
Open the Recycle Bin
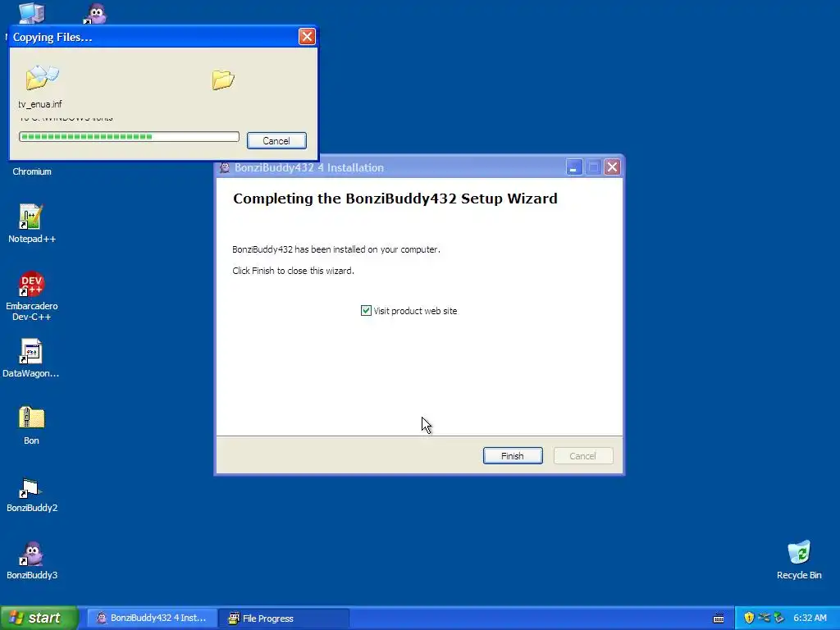click(x=799, y=560)
